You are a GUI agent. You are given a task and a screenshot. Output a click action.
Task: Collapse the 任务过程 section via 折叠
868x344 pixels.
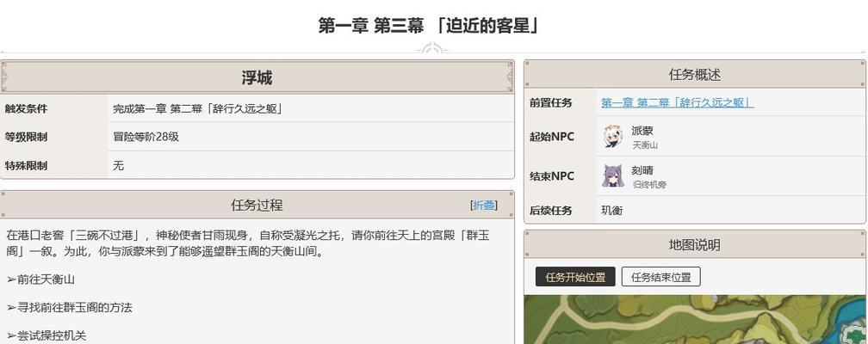(x=484, y=206)
